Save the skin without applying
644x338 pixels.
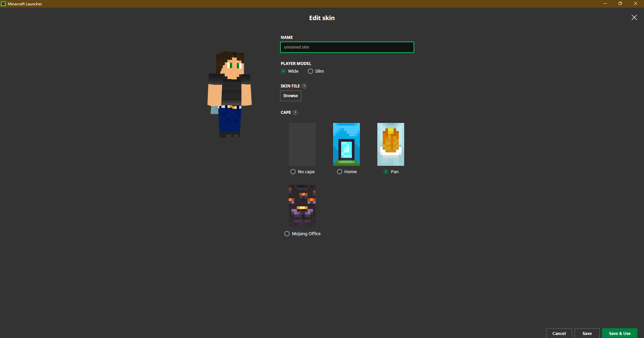[587, 333]
